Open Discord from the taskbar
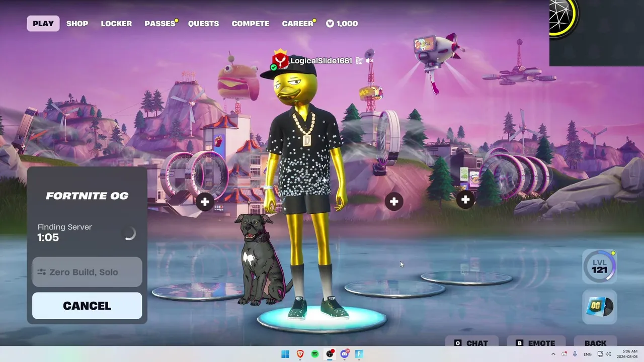Viewport: 644px width, 362px height. pyautogui.click(x=345, y=354)
